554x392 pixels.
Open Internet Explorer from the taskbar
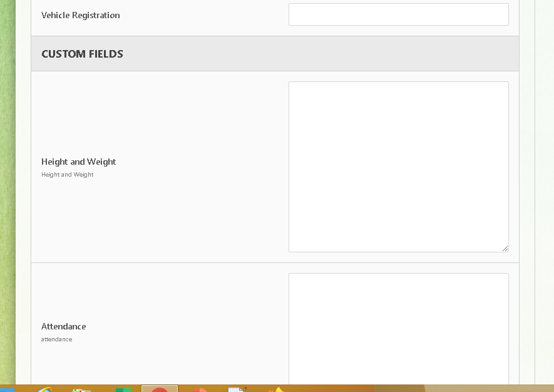(44, 389)
